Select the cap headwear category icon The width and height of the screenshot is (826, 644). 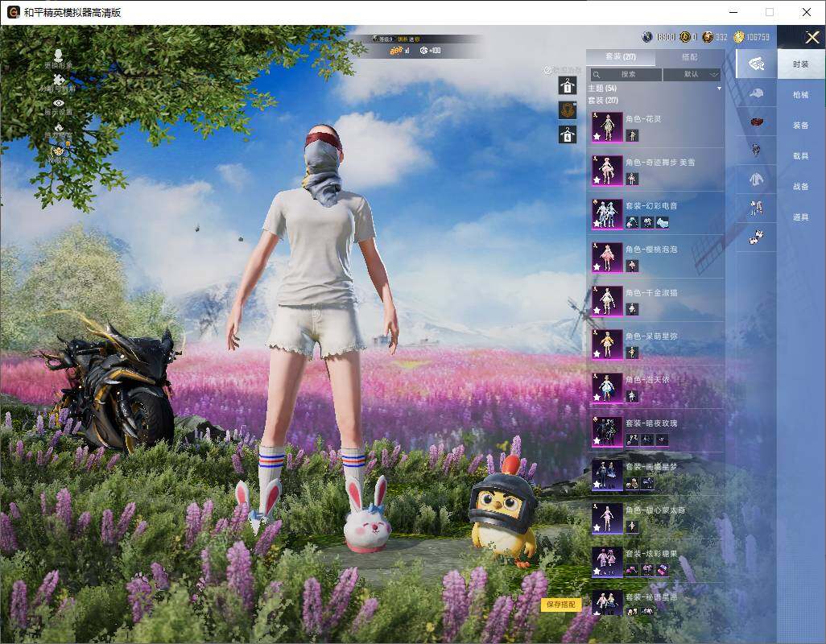(757, 93)
